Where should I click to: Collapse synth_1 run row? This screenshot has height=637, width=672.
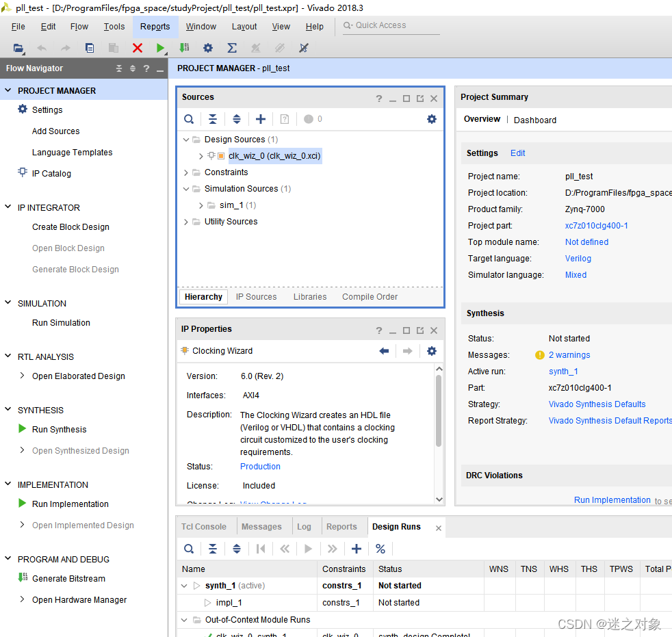tap(184, 586)
